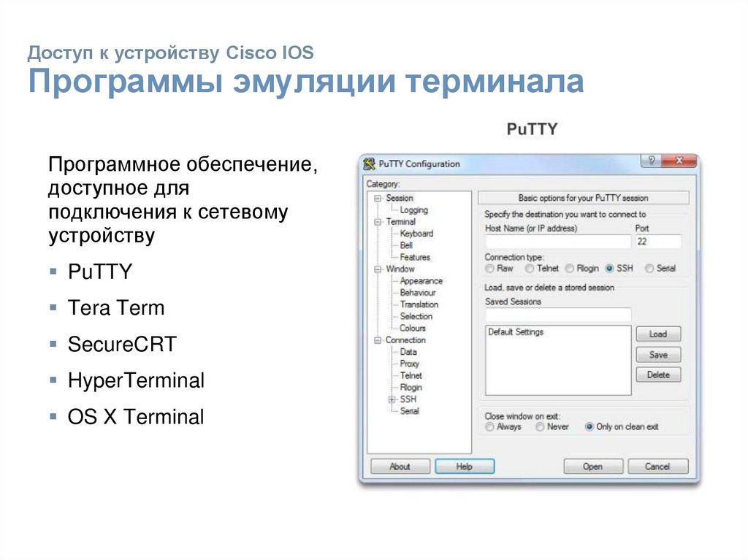748x560 pixels.
Task: Focus the Port input field
Action: click(x=658, y=242)
